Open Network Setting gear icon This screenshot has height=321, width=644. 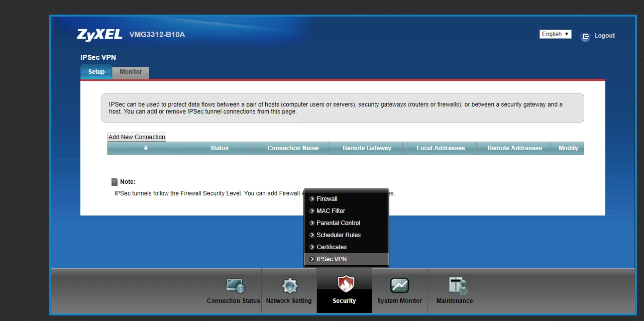pos(289,286)
